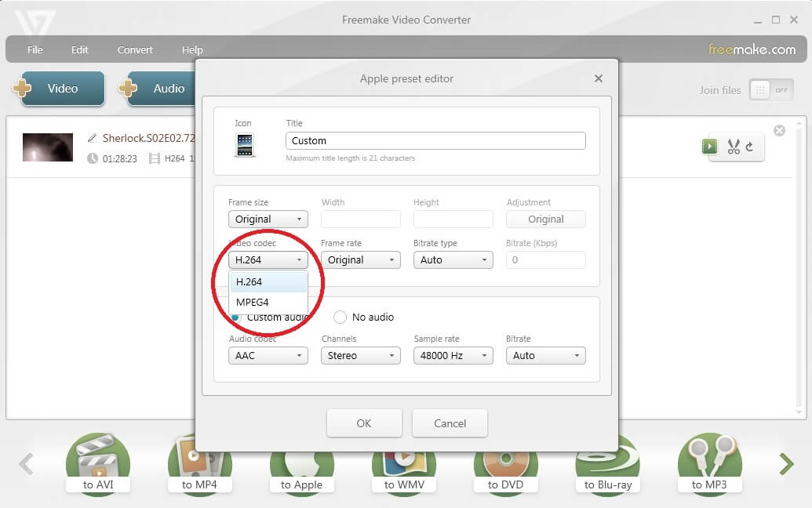The height and width of the screenshot is (508, 812).
Task: Open the File menu
Action: pyautogui.click(x=35, y=49)
